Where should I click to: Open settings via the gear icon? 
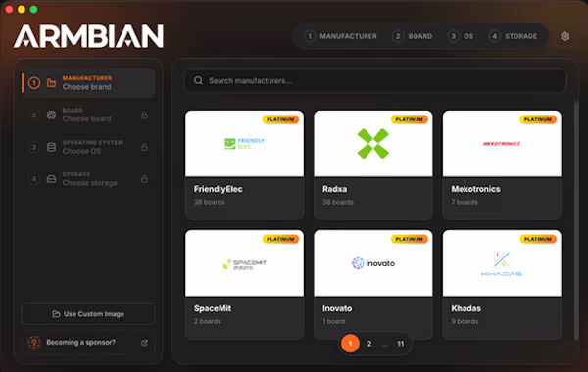564,36
